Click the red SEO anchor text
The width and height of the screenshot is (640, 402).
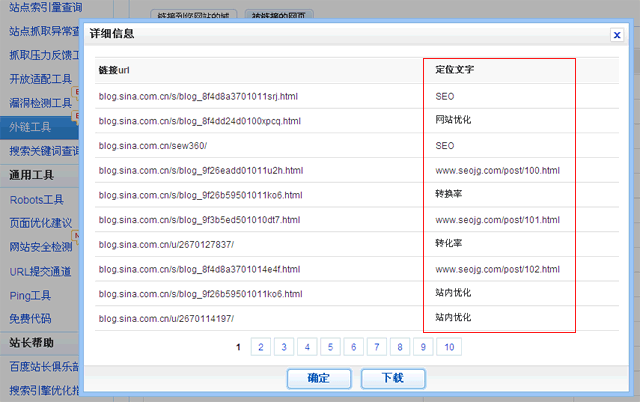[445, 97]
